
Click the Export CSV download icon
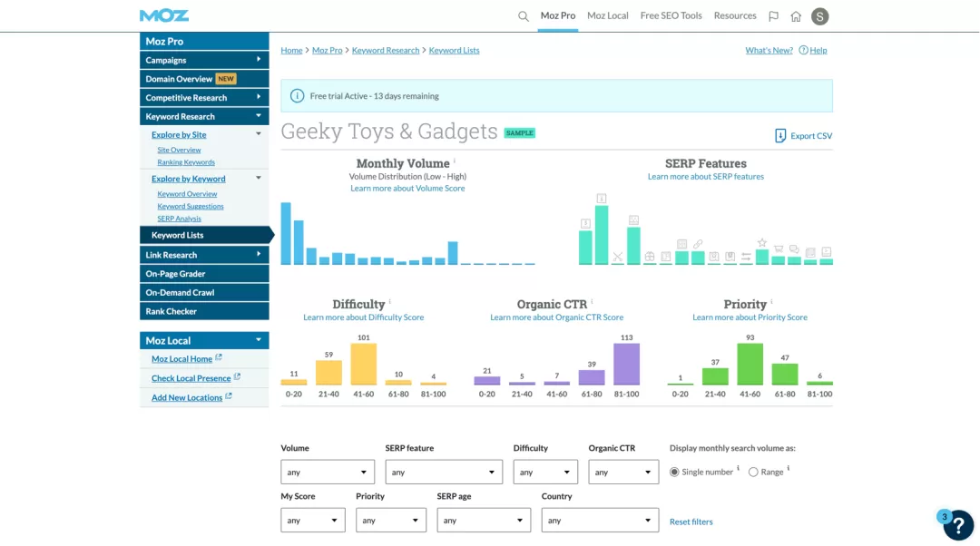tap(780, 135)
